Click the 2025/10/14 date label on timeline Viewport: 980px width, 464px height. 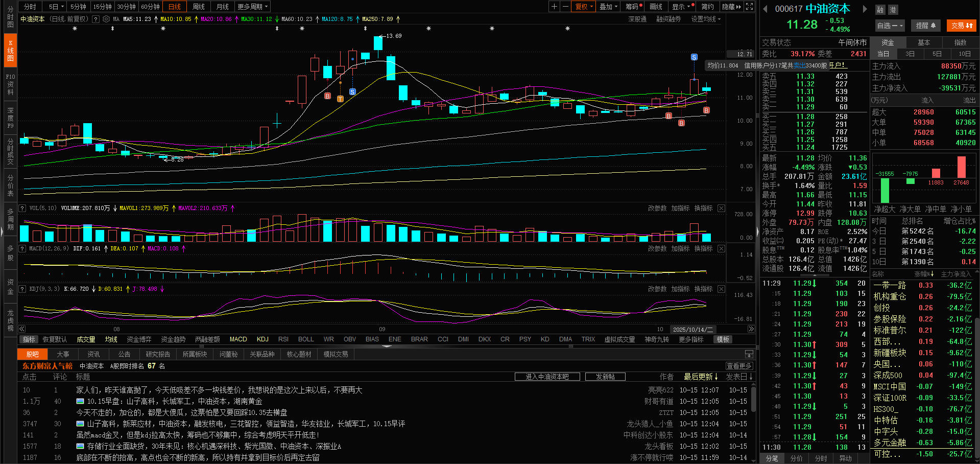pos(692,330)
